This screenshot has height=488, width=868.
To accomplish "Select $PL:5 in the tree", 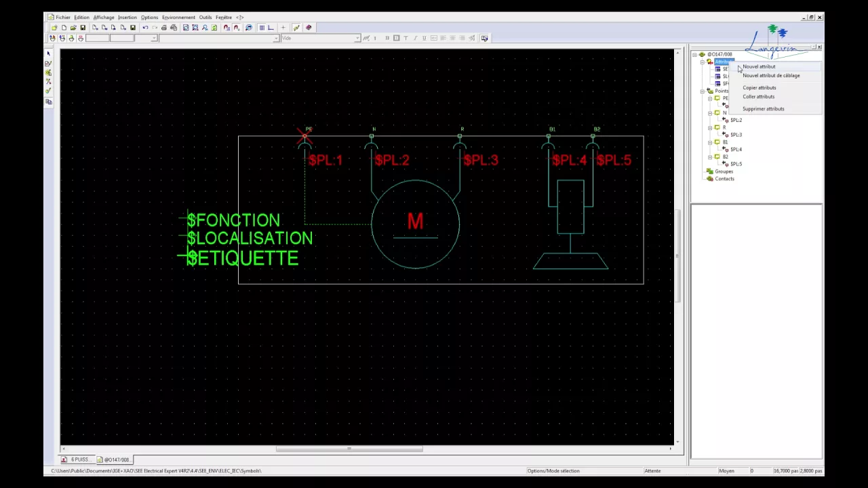I will click(x=736, y=164).
